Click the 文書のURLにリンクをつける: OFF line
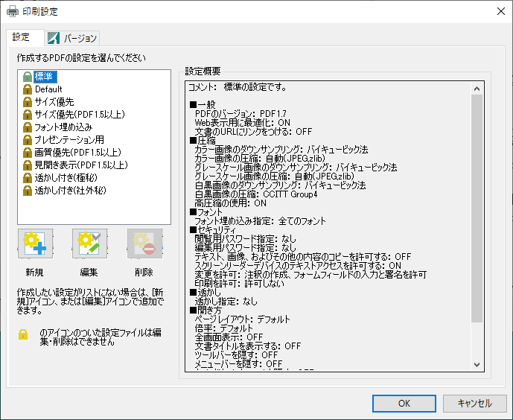 tap(253, 132)
